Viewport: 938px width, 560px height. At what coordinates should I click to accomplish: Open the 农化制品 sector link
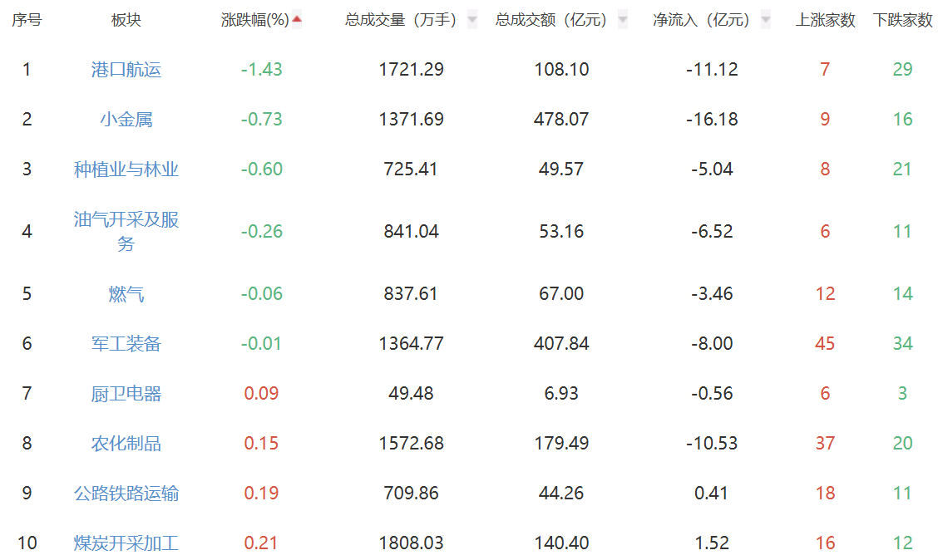point(126,444)
